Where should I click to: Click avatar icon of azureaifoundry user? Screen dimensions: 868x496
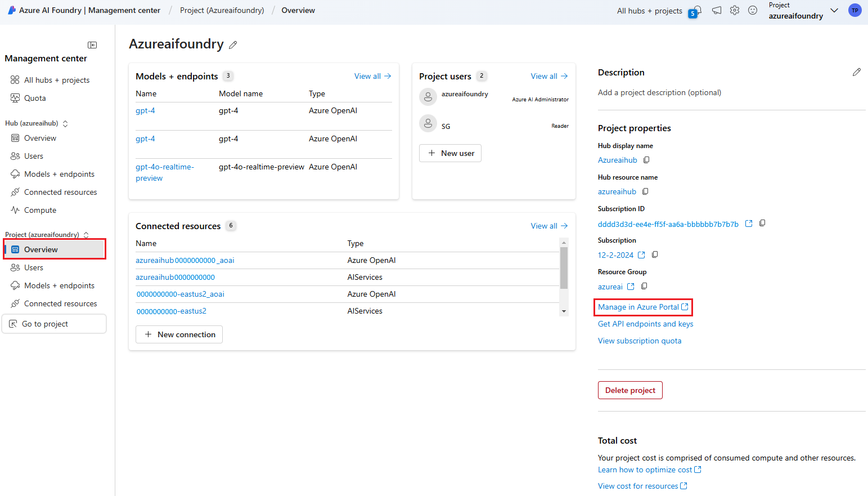428,97
